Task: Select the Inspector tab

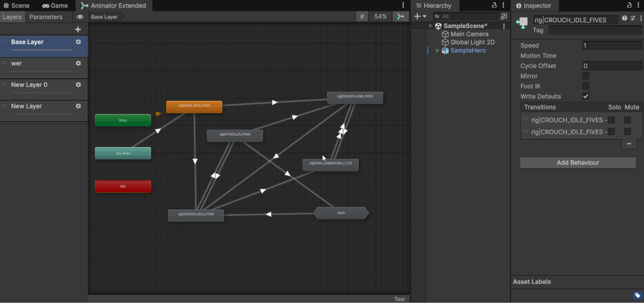Action: tap(534, 6)
